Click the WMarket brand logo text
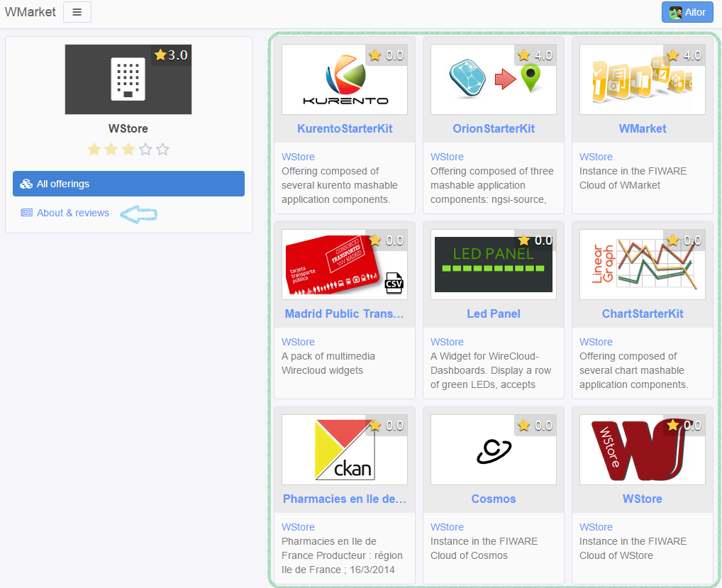Screen dimensions: 722x588 pyautogui.click(x=30, y=12)
